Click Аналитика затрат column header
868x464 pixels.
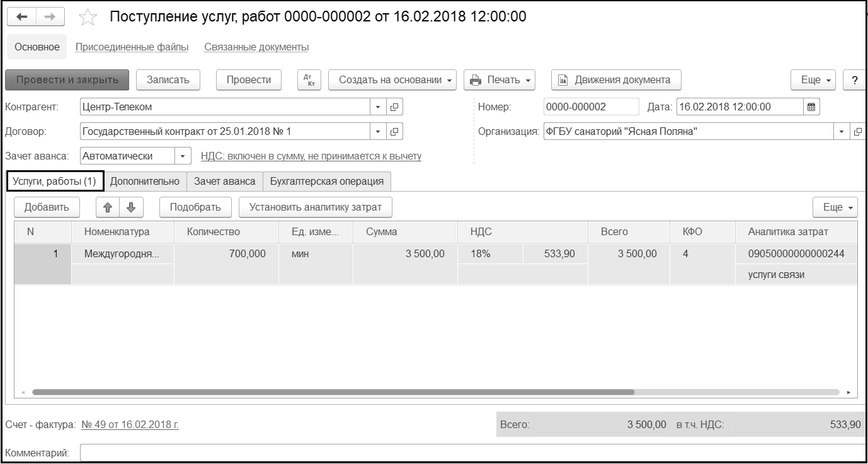coord(796,231)
